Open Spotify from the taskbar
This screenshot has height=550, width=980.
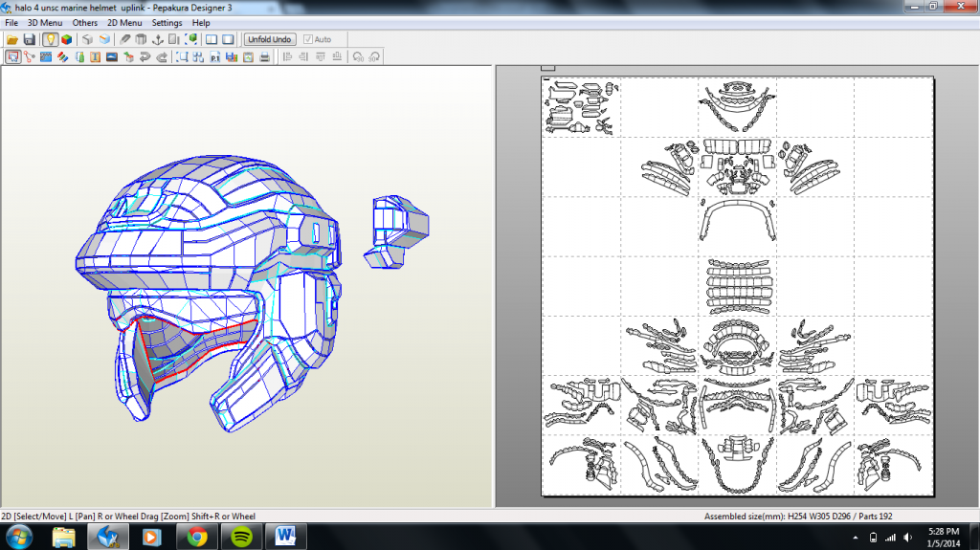coord(241,537)
